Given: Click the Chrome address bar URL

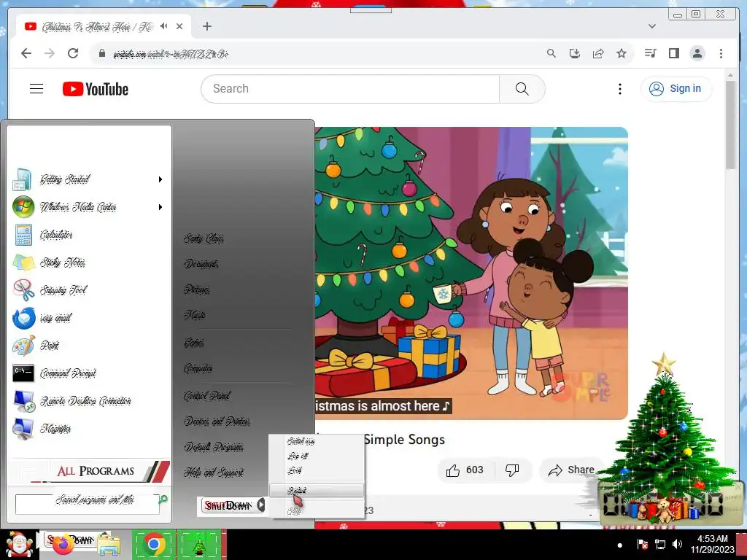Looking at the screenshot, I should 171,54.
